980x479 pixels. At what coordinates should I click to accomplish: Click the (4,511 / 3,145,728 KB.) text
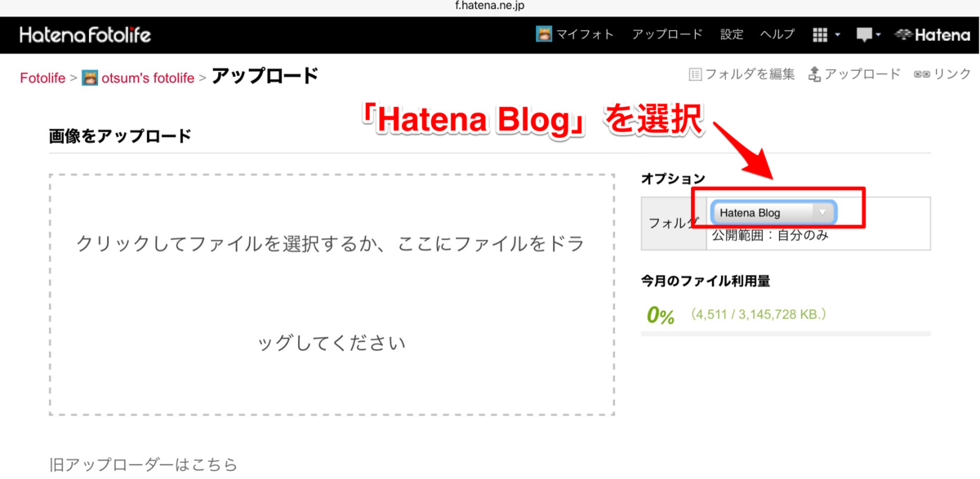[x=759, y=314]
